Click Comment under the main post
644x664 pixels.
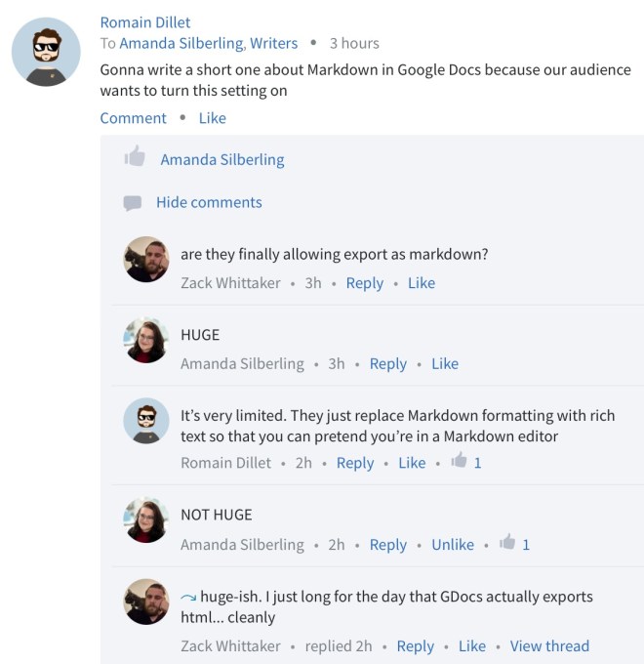pyautogui.click(x=133, y=118)
